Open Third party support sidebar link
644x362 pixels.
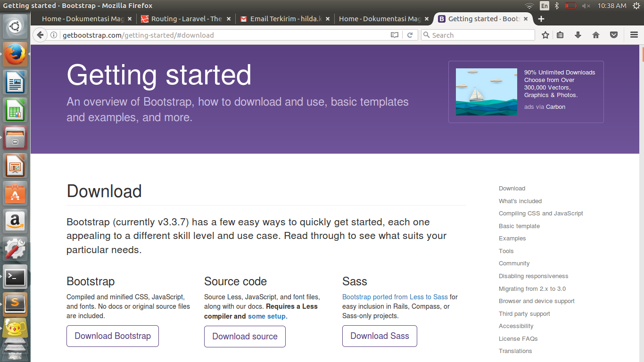pyautogui.click(x=524, y=314)
